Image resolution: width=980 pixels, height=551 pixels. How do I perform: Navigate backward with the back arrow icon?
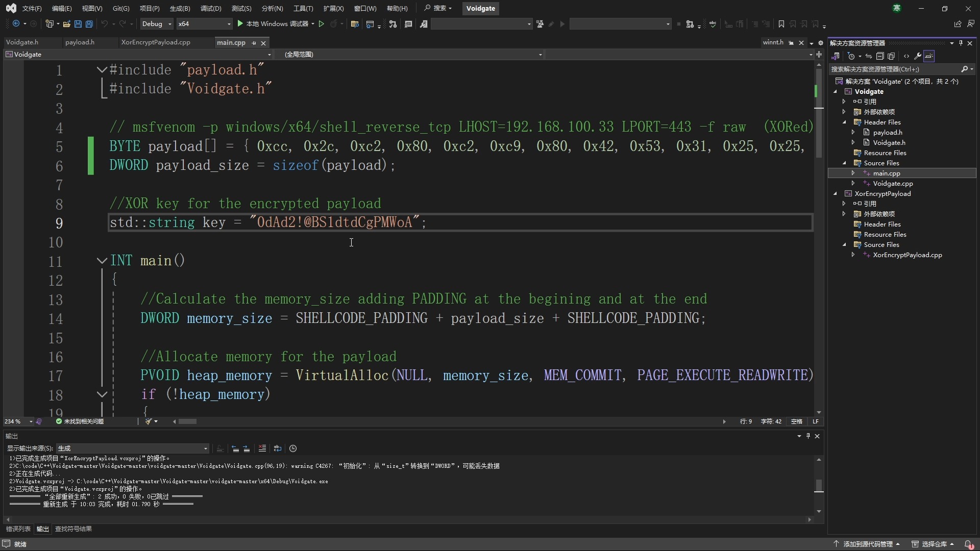[x=16, y=24]
